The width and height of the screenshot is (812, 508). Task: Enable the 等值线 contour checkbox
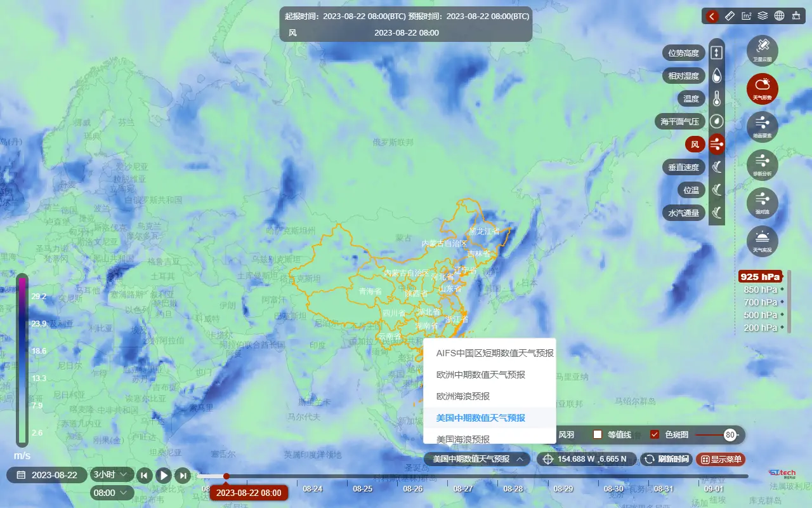tap(598, 435)
